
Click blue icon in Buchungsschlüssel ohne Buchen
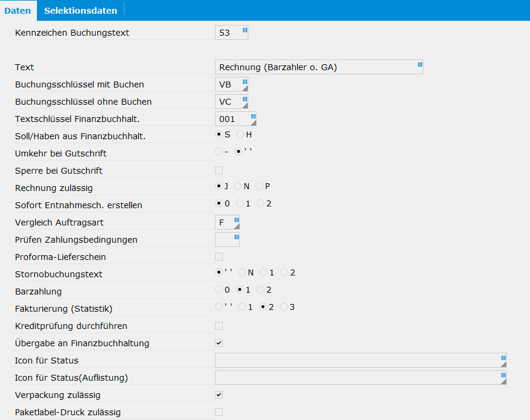(x=245, y=99)
